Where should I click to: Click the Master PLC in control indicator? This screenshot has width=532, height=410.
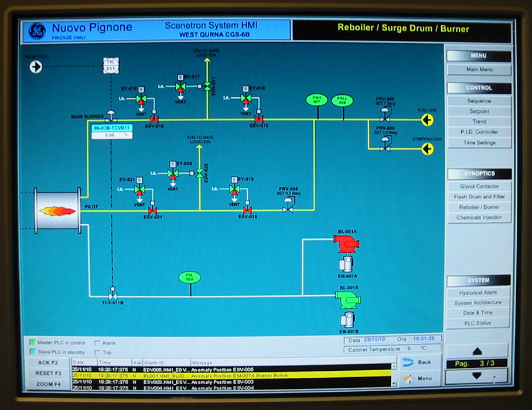[x=32, y=342]
